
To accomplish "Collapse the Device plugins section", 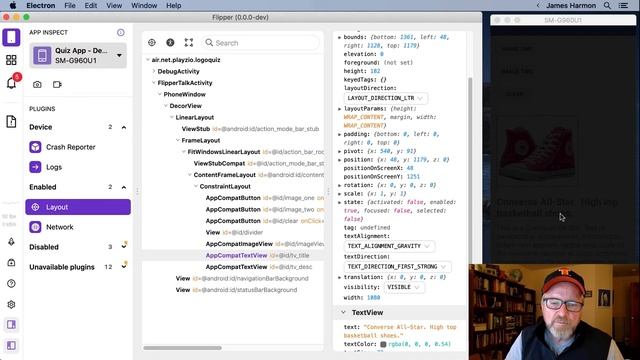I will tap(124, 127).
